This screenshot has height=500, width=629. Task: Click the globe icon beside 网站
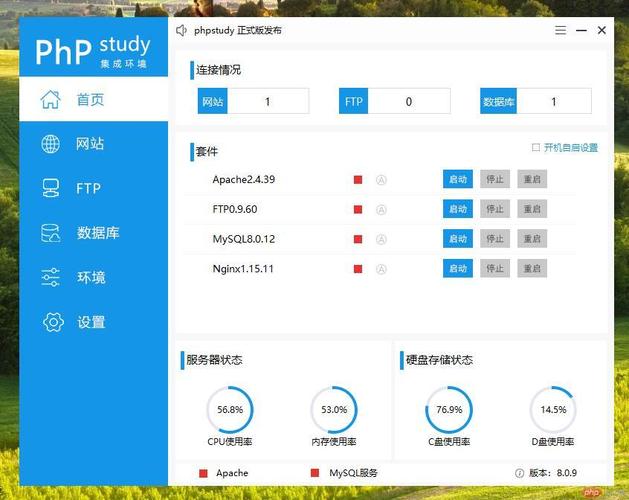(x=51, y=144)
